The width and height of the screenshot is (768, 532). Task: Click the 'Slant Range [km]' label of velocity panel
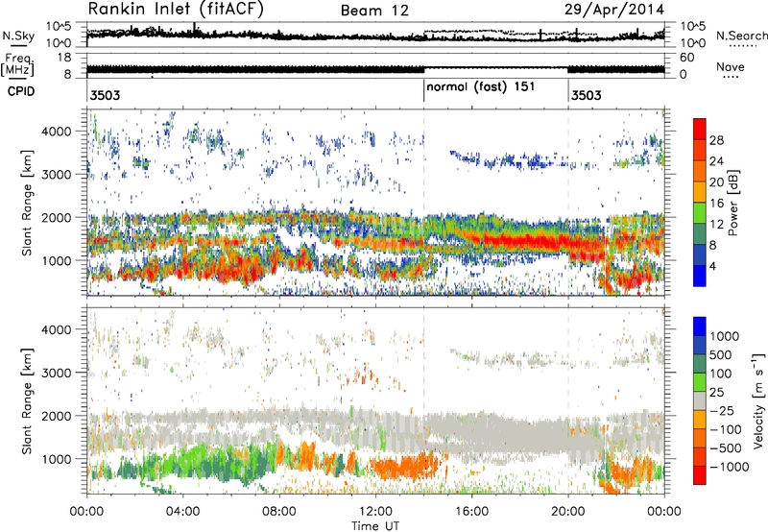(27, 400)
